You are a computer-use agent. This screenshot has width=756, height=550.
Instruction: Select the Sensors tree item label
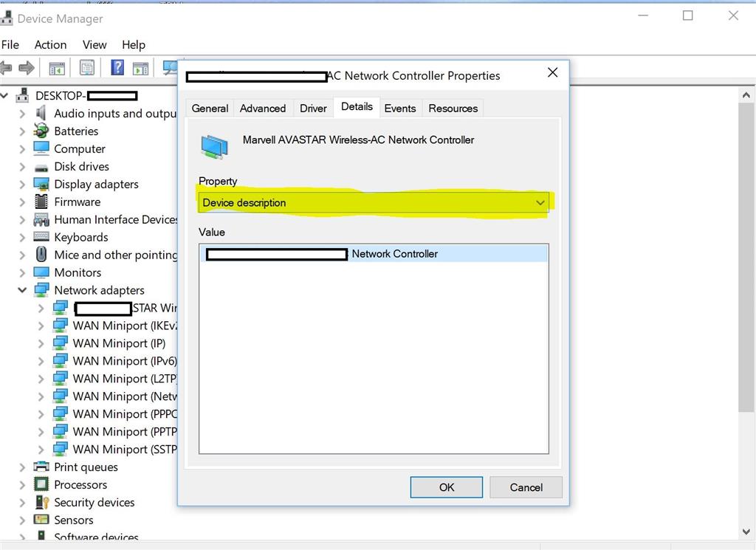point(73,520)
